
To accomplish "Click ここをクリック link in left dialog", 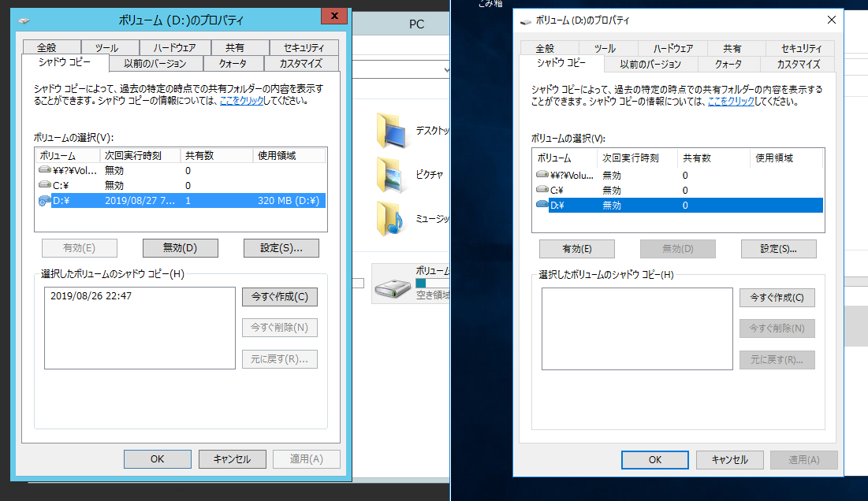I will (x=241, y=101).
